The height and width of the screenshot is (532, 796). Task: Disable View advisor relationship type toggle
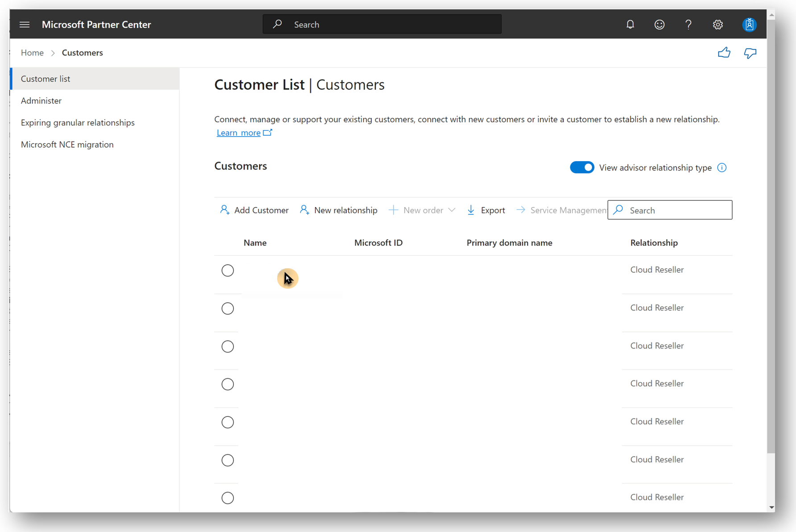coord(582,167)
